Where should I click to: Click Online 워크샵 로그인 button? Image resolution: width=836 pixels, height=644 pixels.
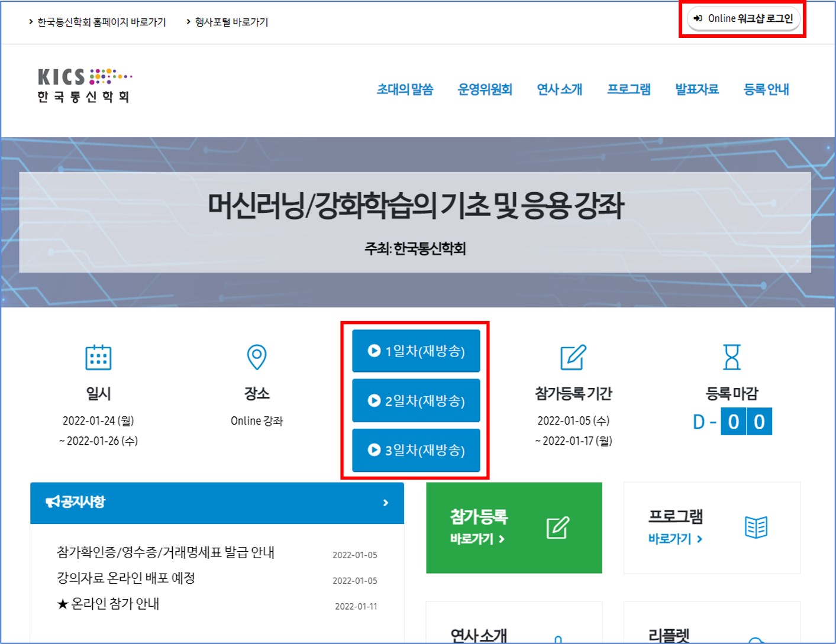pyautogui.click(x=743, y=19)
